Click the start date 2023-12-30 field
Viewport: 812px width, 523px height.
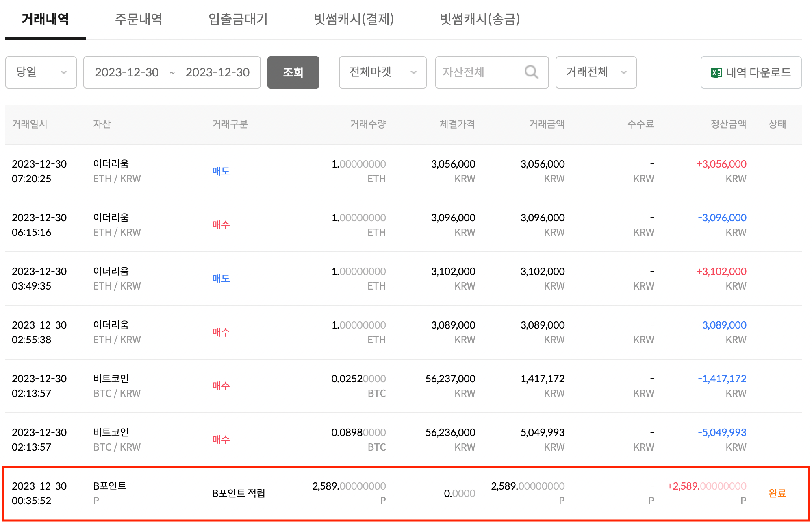click(x=127, y=72)
